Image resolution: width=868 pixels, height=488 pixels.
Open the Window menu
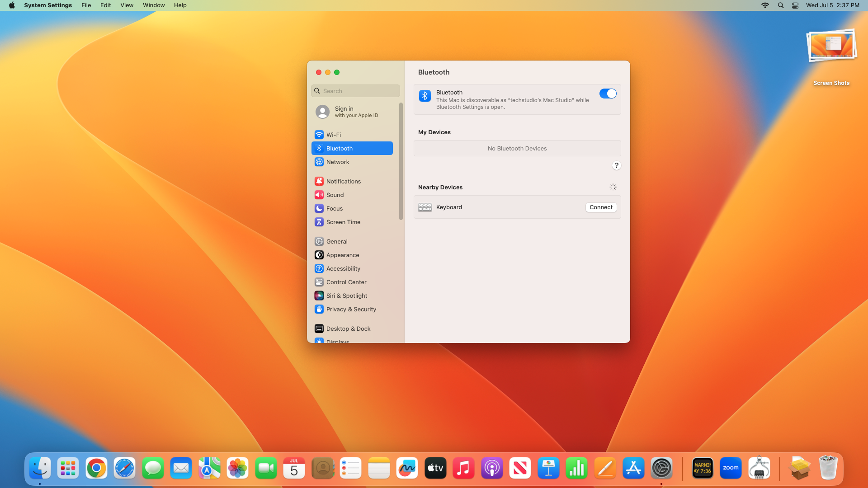point(154,5)
